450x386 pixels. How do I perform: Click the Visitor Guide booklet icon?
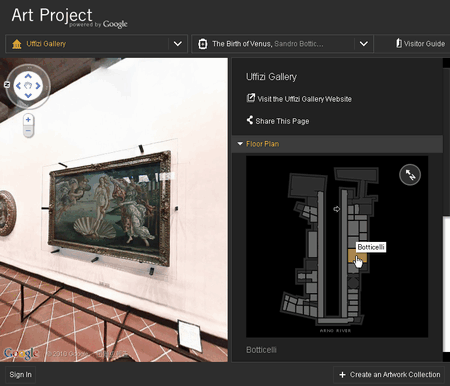[x=399, y=43]
